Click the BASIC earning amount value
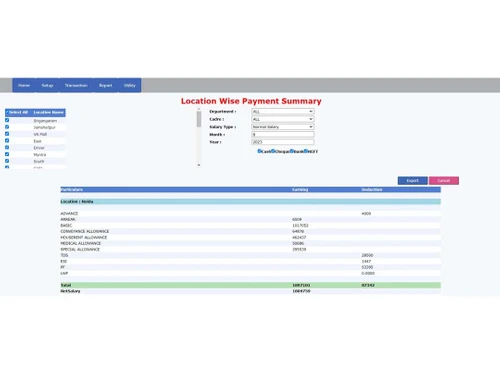This screenshot has height=375, width=500. click(x=300, y=225)
